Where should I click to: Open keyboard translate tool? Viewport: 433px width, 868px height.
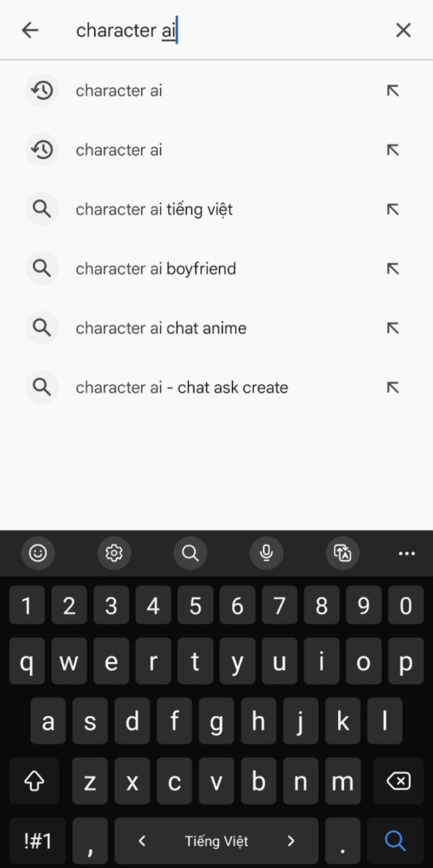pos(343,553)
